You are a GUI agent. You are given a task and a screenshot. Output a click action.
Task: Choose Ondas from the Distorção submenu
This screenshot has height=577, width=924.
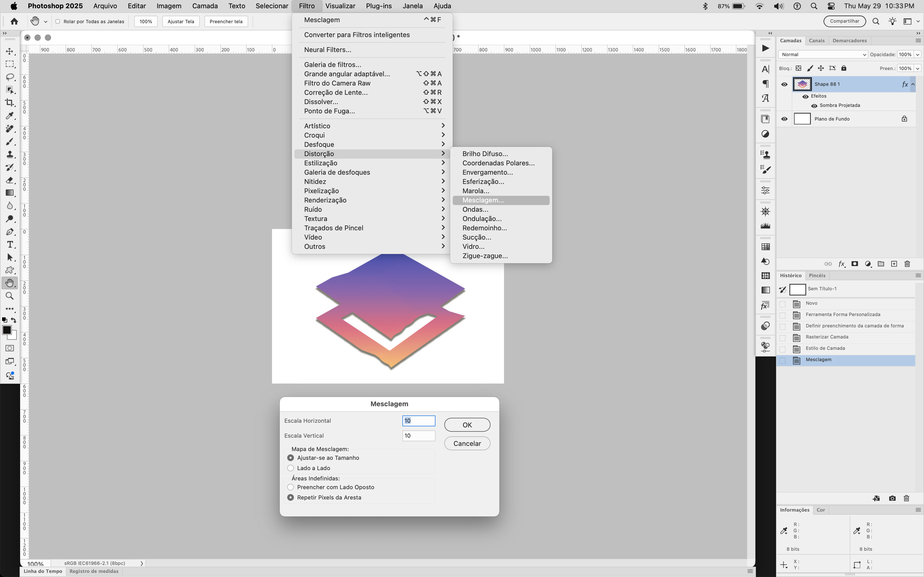coord(475,209)
